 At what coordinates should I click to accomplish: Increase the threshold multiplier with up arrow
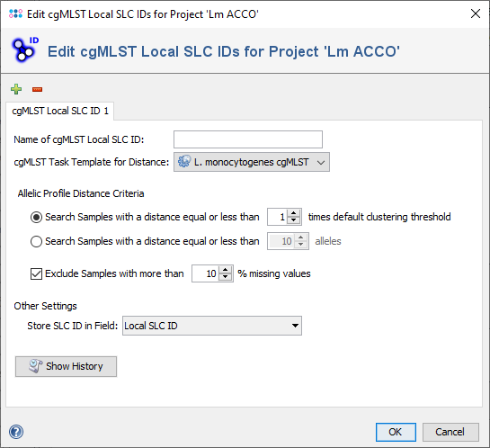pyautogui.click(x=293, y=213)
